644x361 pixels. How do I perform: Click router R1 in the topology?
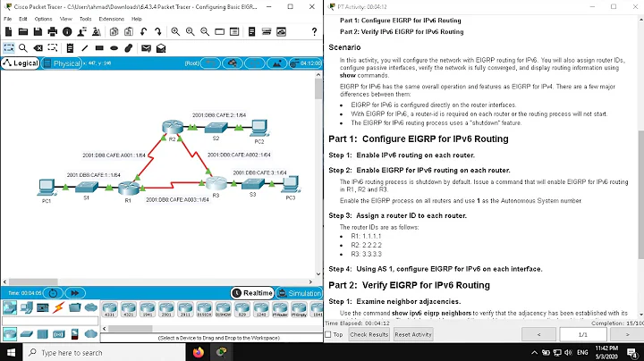129,188
